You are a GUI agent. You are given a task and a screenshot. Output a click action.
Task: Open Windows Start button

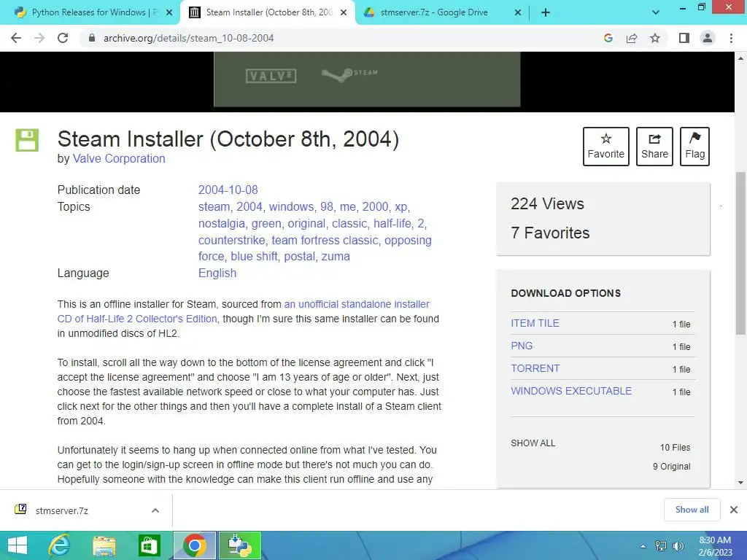pyautogui.click(x=18, y=545)
